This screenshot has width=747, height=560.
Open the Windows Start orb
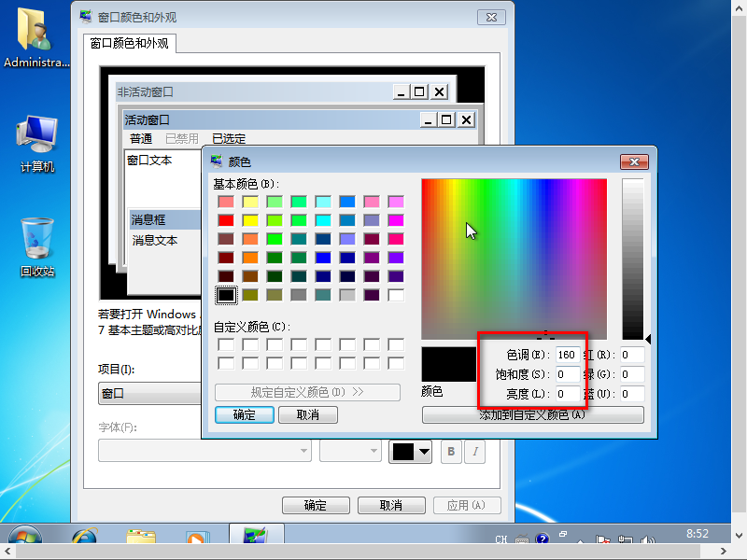pos(25,535)
